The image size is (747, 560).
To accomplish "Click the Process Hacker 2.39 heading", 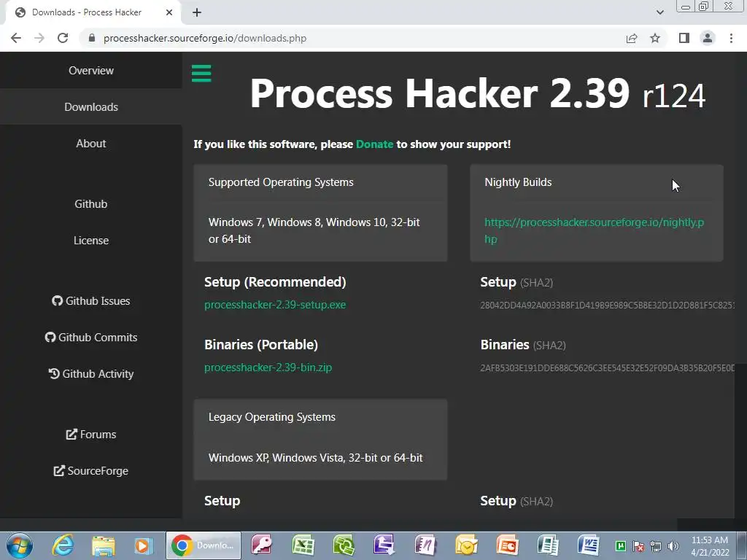I will pos(477,93).
